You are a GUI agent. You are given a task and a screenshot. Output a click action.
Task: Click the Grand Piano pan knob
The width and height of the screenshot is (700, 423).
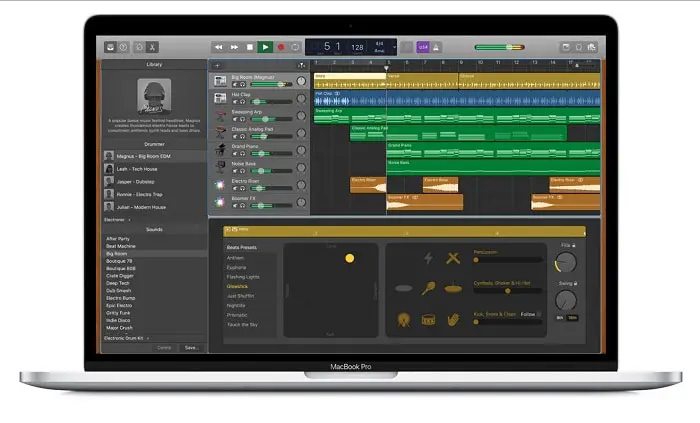pos(301,150)
